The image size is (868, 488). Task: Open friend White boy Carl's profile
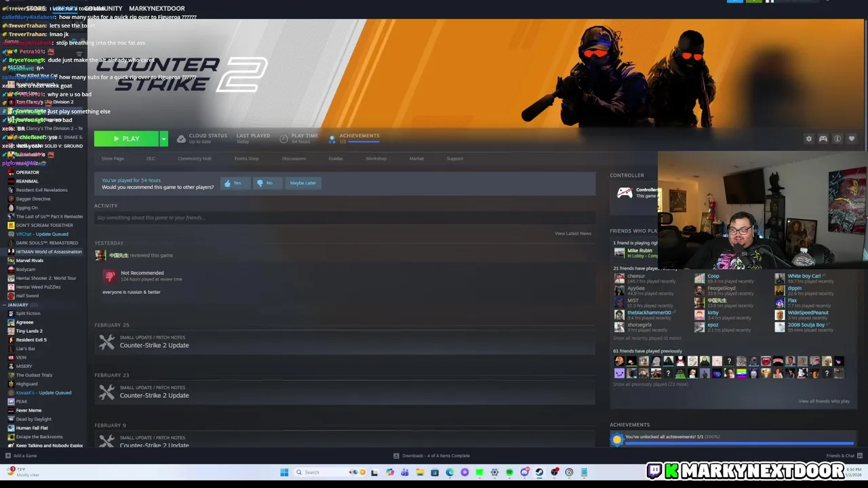pos(804,276)
